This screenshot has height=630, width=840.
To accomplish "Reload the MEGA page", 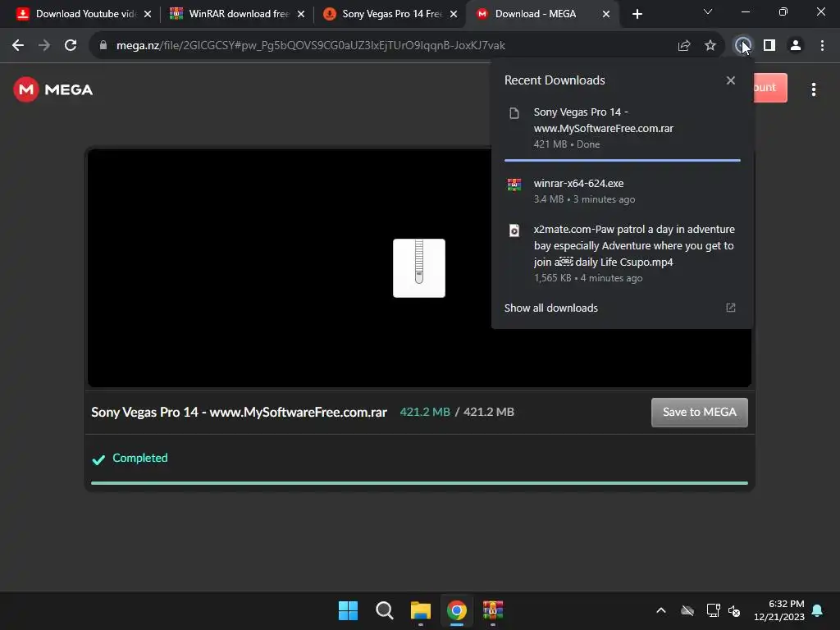I will pos(71,46).
